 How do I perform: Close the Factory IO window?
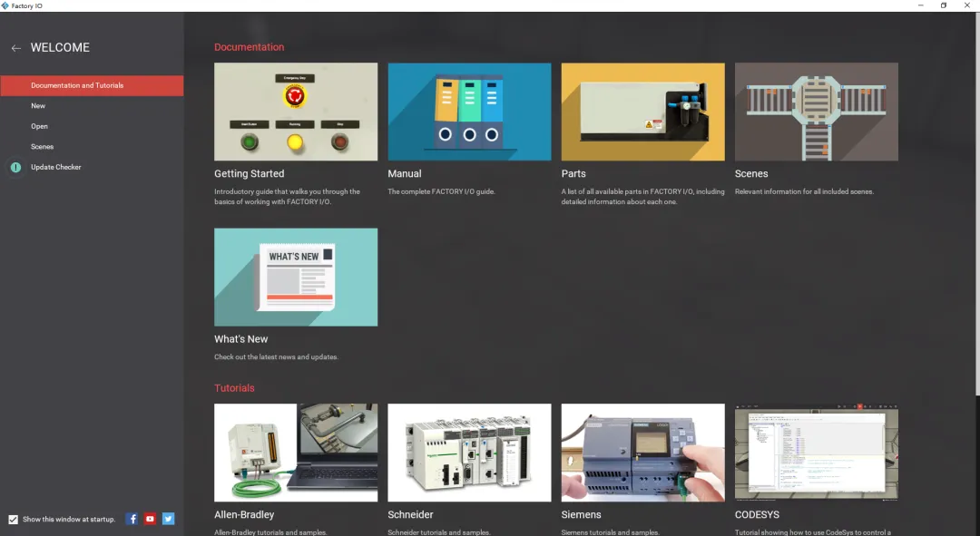pyautogui.click(x=967, y=5)
